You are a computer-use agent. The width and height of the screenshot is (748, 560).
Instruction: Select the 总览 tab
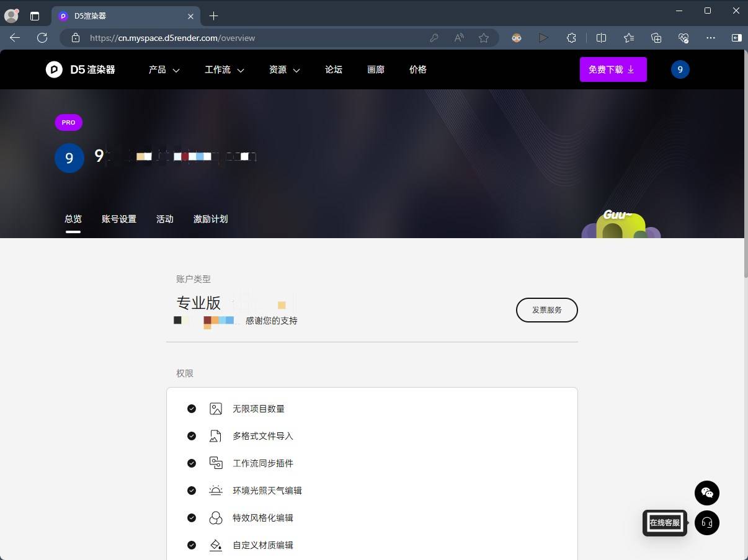(73, 219)
